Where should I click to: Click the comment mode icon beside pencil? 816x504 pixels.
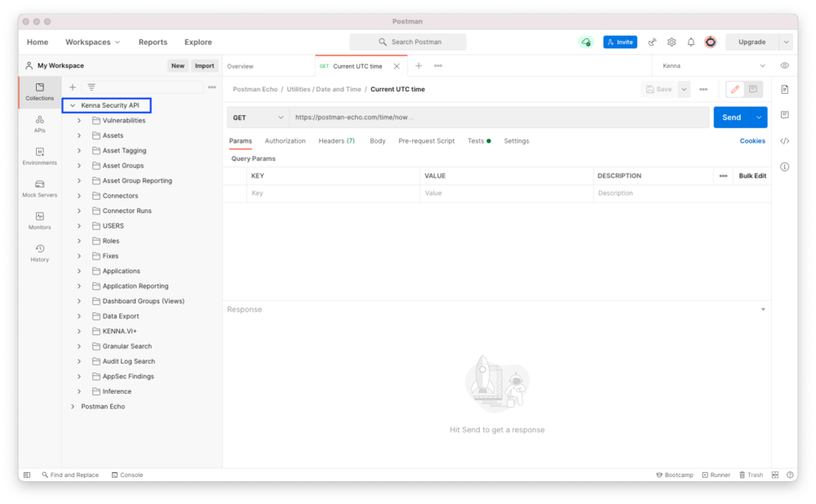pos(753,90)
